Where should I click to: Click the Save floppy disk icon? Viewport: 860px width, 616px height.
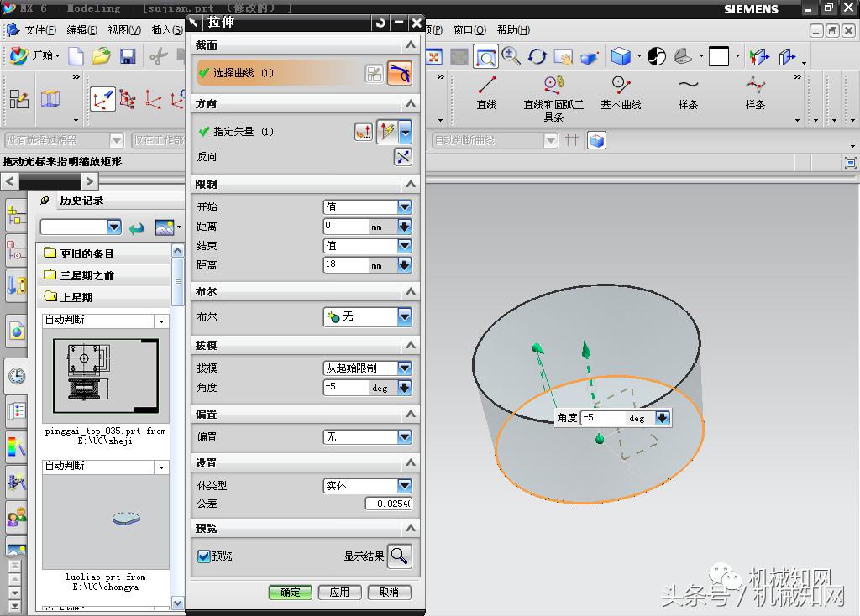pos(128,56)
